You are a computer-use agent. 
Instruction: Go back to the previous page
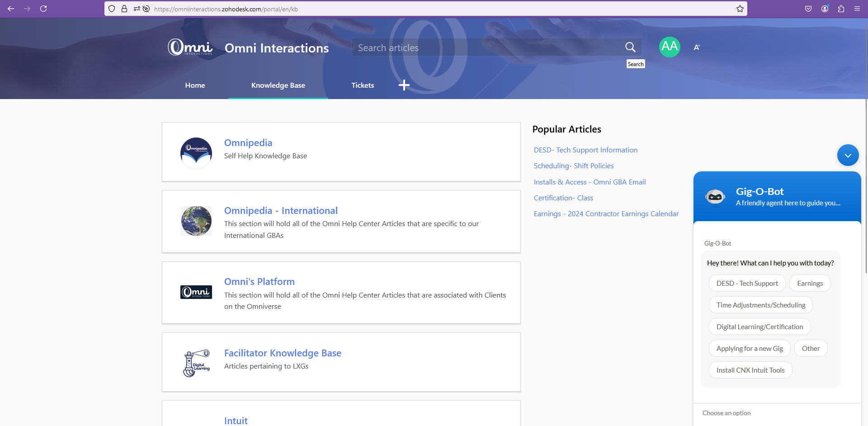11,9
